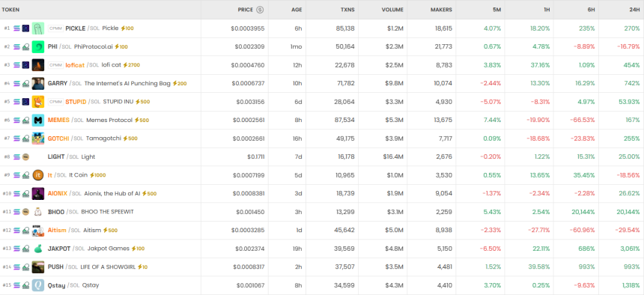Screen dimensions: 644x295
Task: Click the Qstay Q logo icon
Action: tap(38, 285)
